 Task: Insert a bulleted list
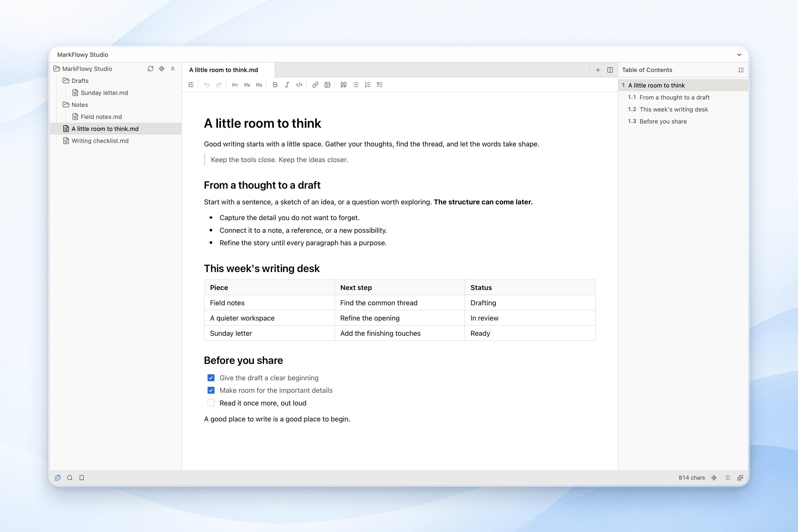coord(356,85)
